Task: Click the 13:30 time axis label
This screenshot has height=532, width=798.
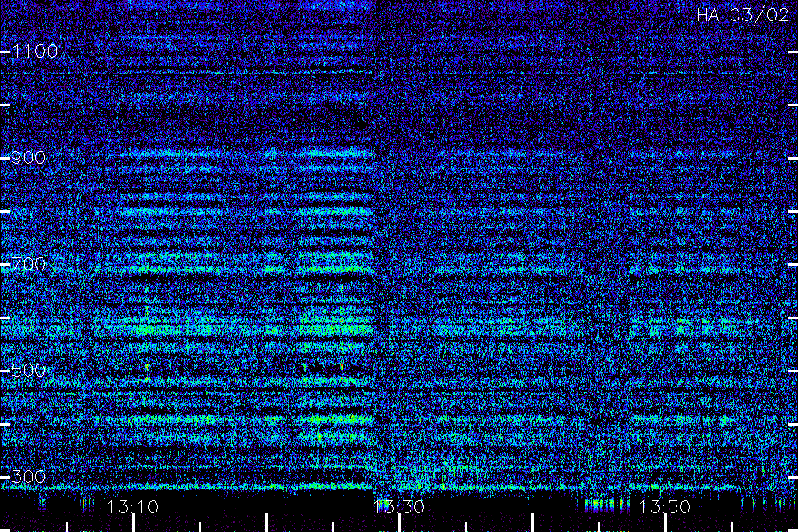Action: coord(399,507)
